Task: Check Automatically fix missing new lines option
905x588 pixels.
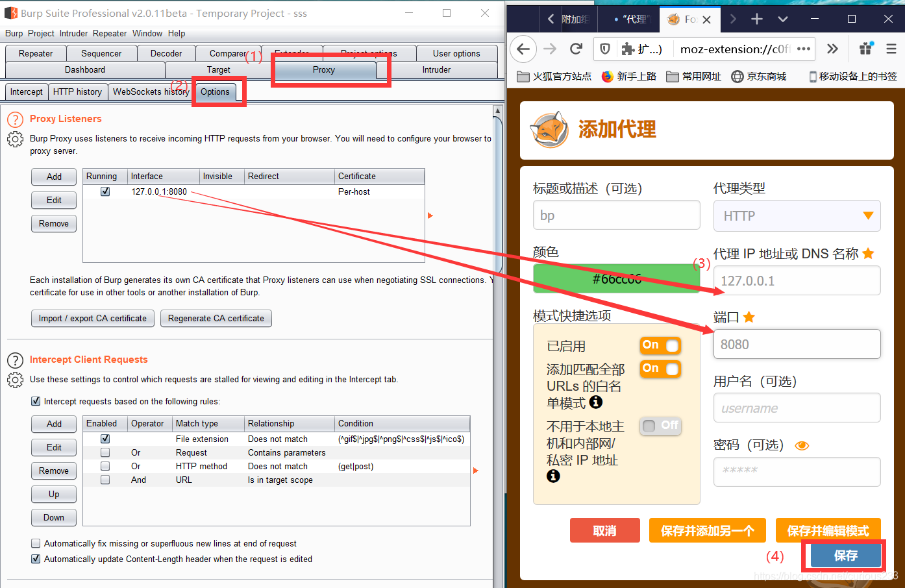Action: pos(36,543)
